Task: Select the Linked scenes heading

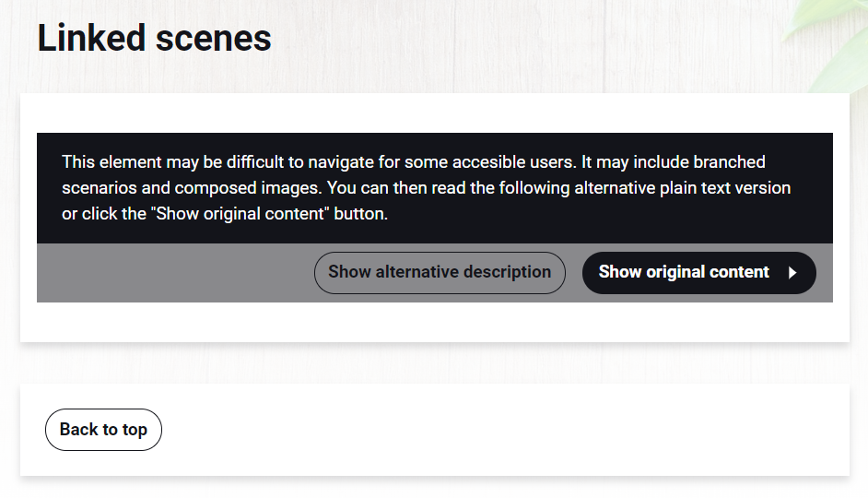Action: pyautogui.click(x=154, y=38)
